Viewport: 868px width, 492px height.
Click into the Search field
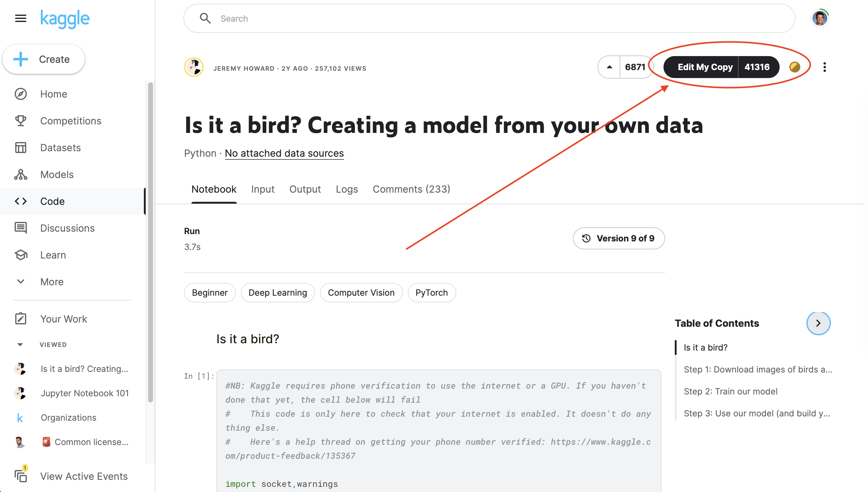tap(489, 19)
